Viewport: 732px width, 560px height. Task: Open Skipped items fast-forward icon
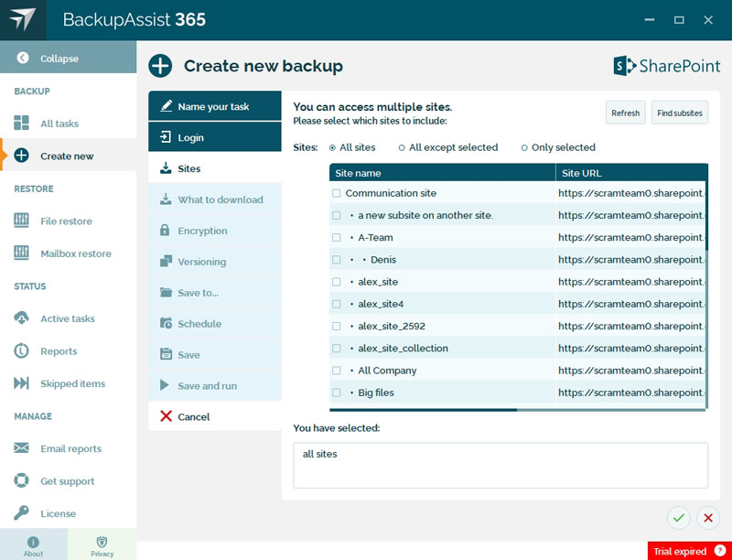point(21,383)
